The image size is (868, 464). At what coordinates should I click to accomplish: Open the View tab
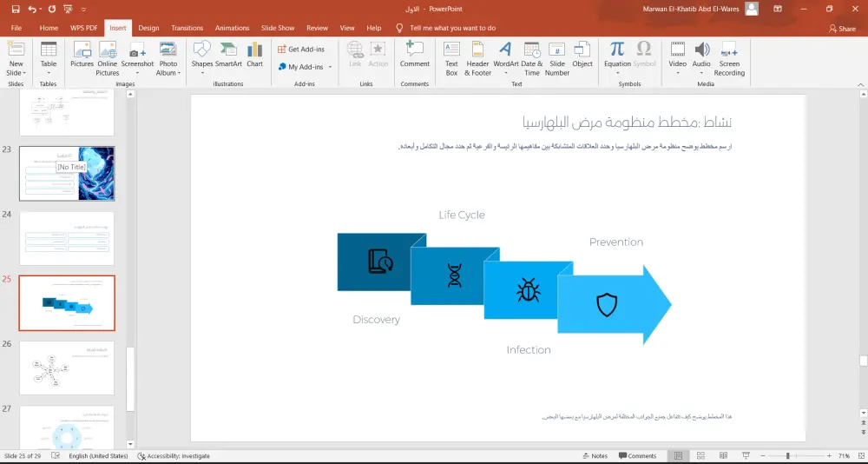coord(347,28)
